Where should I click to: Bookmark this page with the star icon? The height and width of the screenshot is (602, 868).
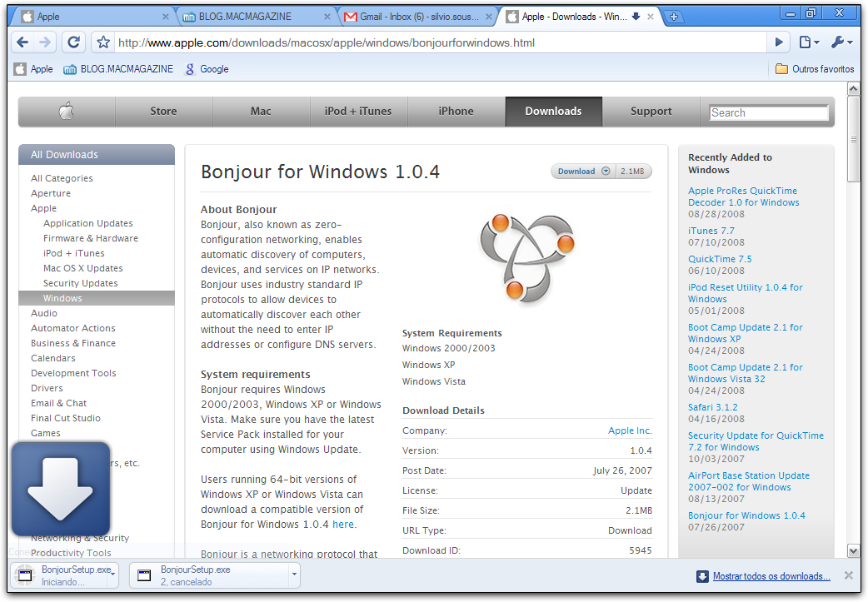click(103, 42)
